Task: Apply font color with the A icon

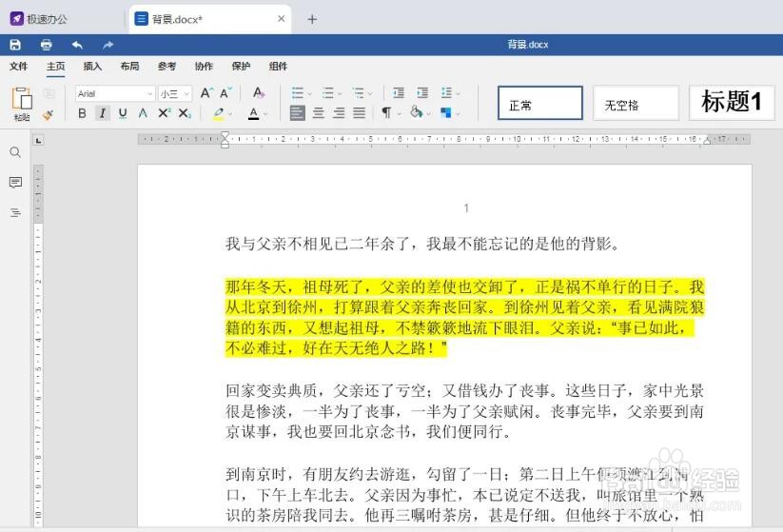Action: pyautogui.click(x=254, y=114)
